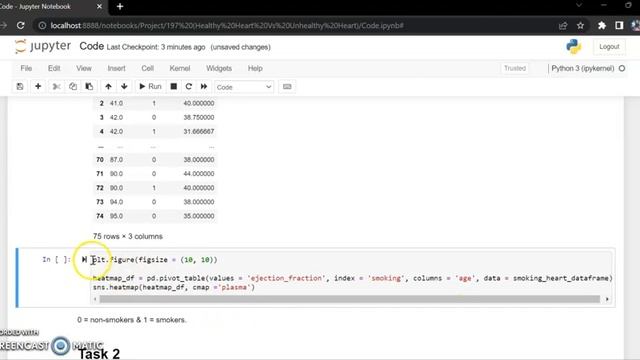Copy selected cells icon
This screenshot has width=640, height=360.
(x=73, y=87)
